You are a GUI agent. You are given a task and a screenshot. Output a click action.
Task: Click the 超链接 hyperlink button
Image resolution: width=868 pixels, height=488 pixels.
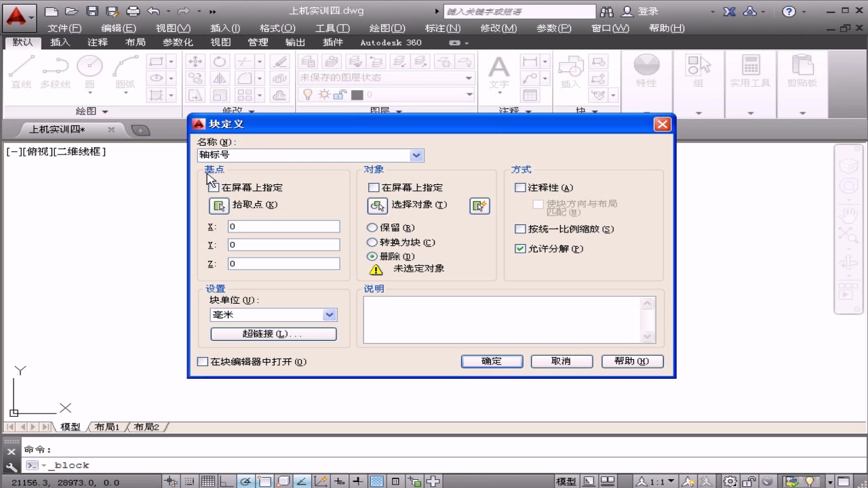click(273, 333)
